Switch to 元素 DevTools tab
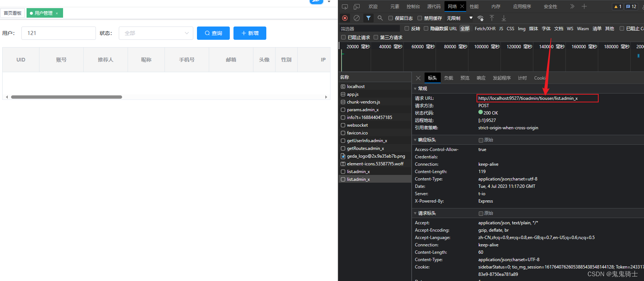This screenshot has height=281, width=644. (395, 7)
